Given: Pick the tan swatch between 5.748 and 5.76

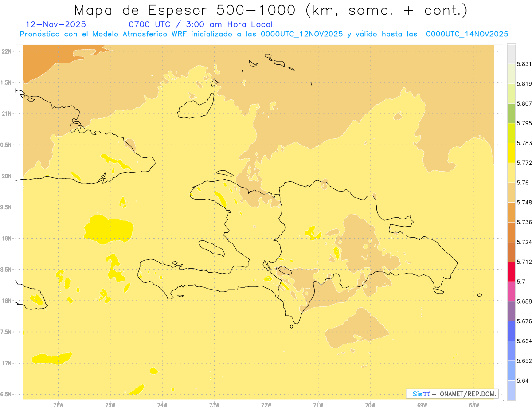Looking at the screenshot, I should pyautogui.click(x=511, y=192).
